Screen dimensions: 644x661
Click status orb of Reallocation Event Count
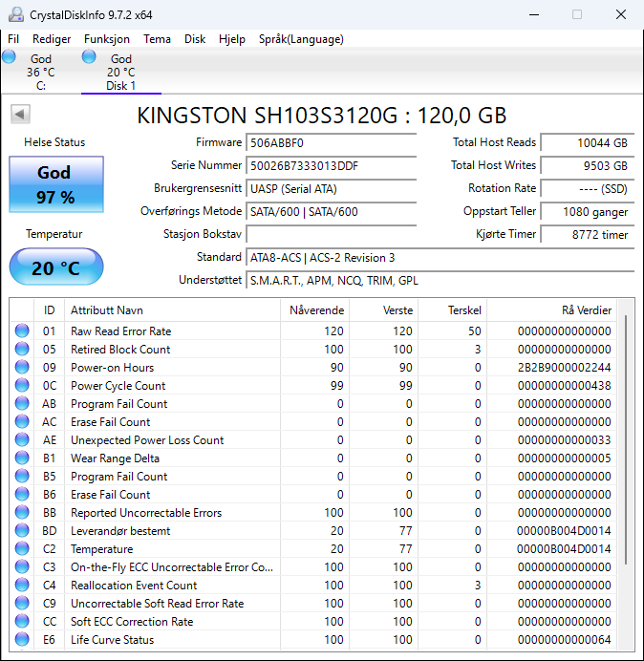pos(22,585)
